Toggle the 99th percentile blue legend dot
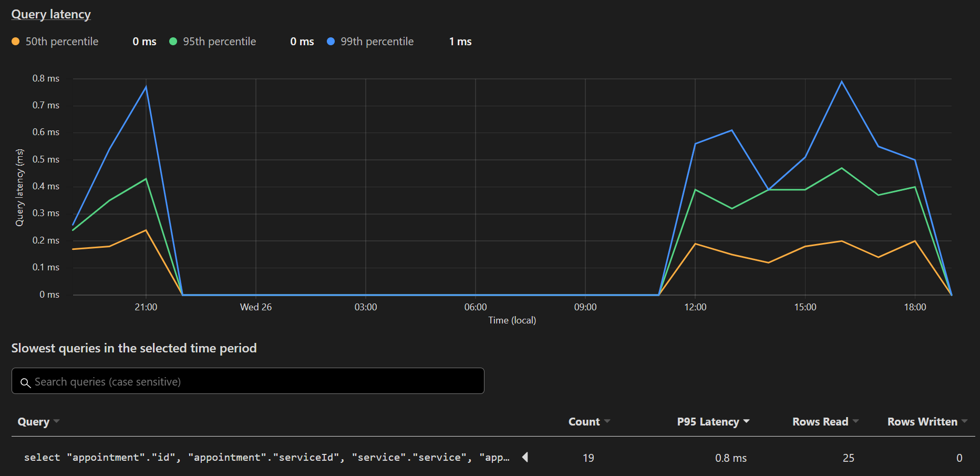Image resolution: width=980 pixels, height=476 pixels. click(x=331, y=42)
